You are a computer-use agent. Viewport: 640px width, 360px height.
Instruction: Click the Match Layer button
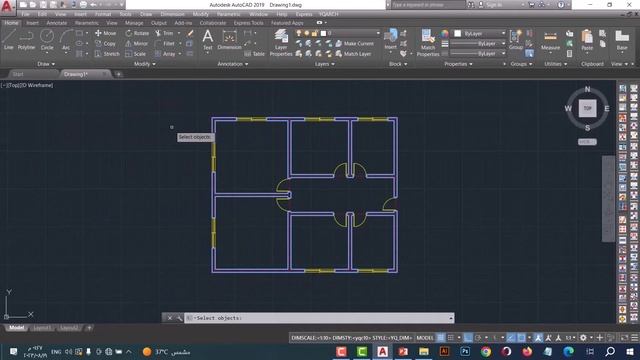tap(354, 54)
